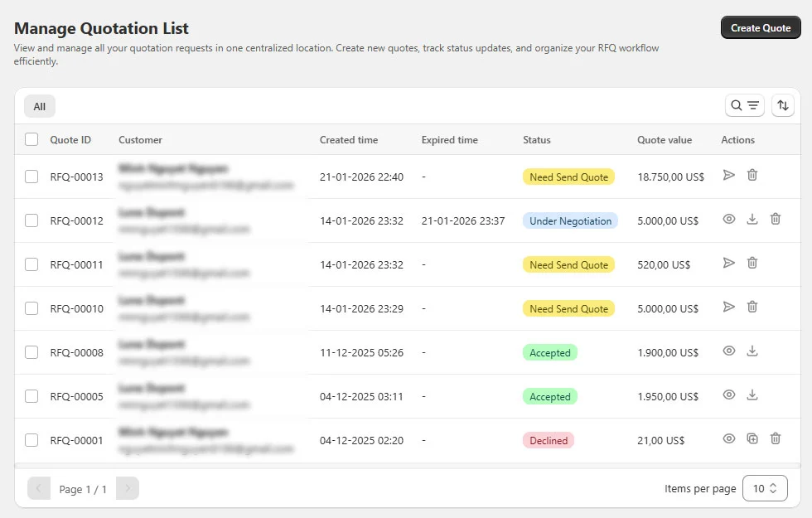Check the RFQ-00013 row checkbox
This screenshot has height=518, width=812.
(31, 176)
